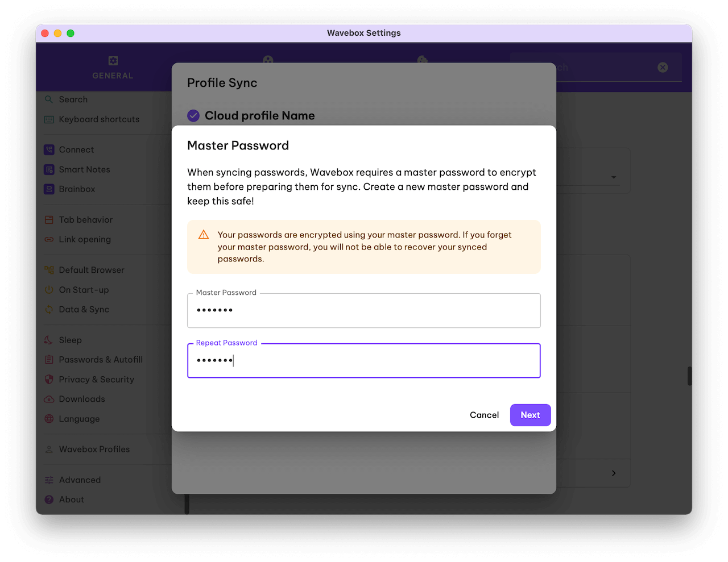The image size is (728, 562).
Task: Go to On Start-up settings
Action: [x=84, y=290]
